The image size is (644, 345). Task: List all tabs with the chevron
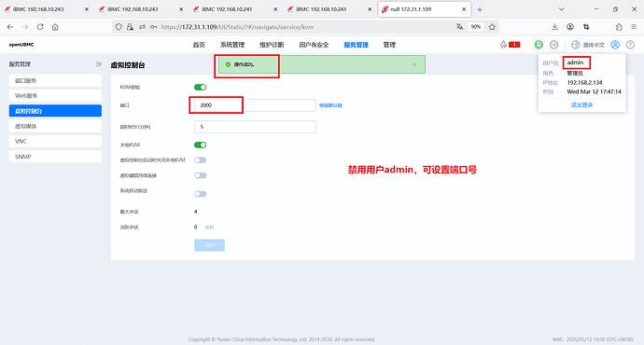(561, 9)
